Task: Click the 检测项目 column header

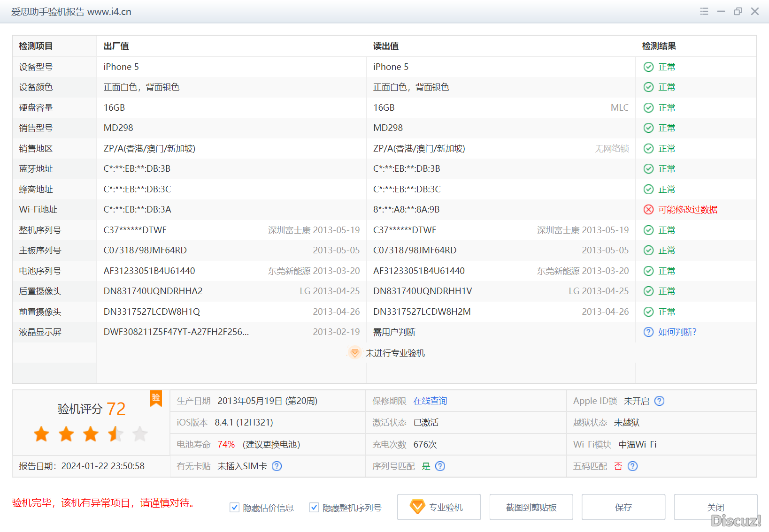Action: 36,46
